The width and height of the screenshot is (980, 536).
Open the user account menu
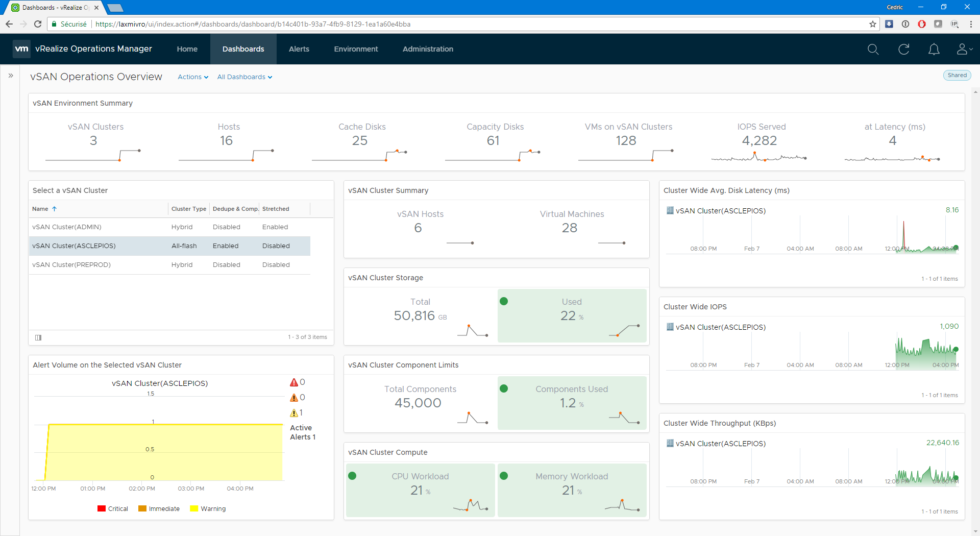click(964, 49)
